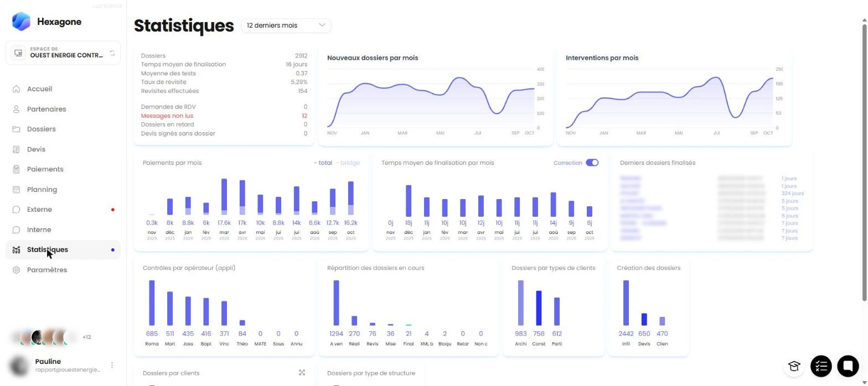Viewport: 868px width, 386px height.
Task: Open the 12 derniers mois period dropdown
Action: [286, 25]
